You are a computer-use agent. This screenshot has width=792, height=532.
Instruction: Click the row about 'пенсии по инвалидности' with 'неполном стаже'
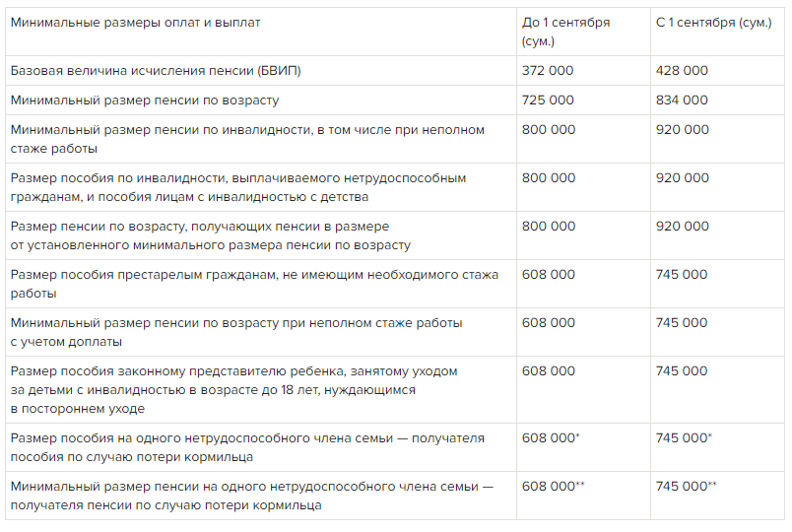[395, 139]
